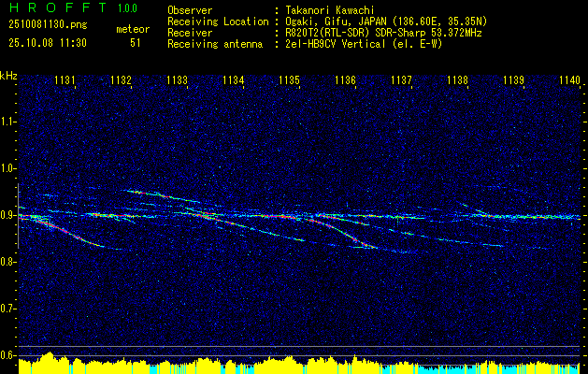Click the timestamp 25.10.08 11:30

pos(48,43)
